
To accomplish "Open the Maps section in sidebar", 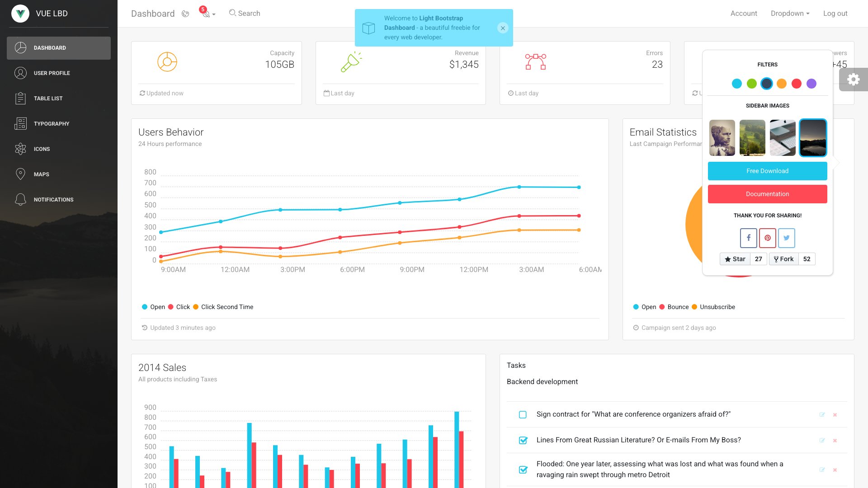I will [x=41, y=174].
